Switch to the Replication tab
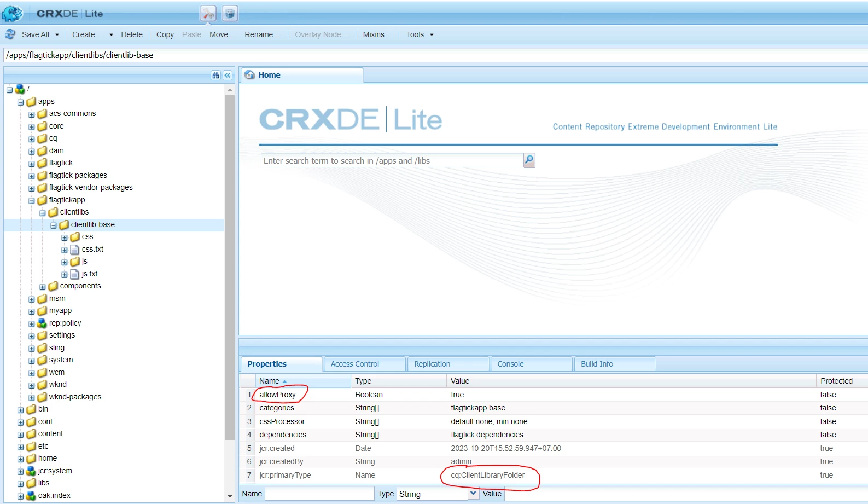868x504 pixels. click(448, 364)
